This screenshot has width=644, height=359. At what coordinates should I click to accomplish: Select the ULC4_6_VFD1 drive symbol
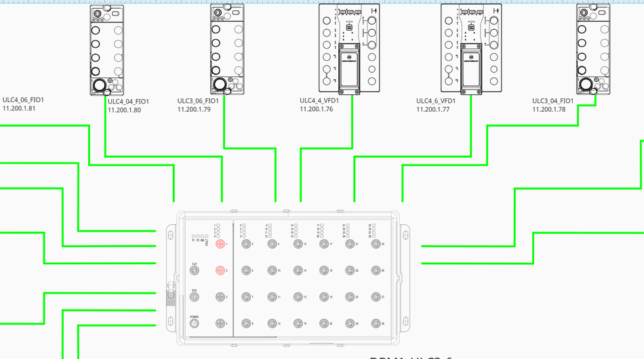click(x=471, y=47)
